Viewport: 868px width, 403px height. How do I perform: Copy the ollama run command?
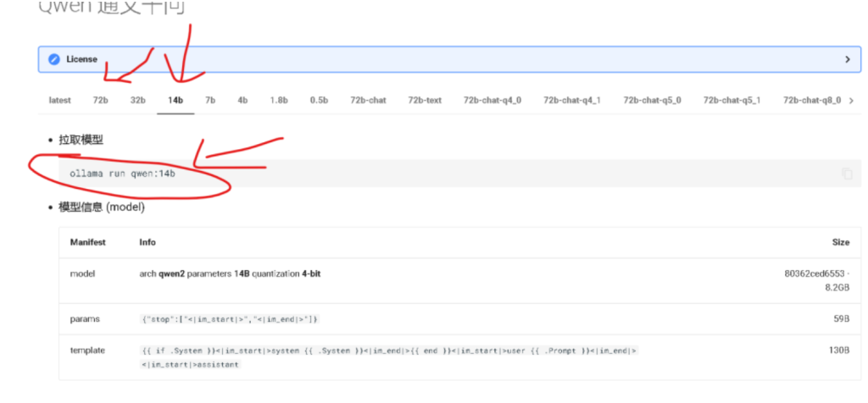[847, 174]
